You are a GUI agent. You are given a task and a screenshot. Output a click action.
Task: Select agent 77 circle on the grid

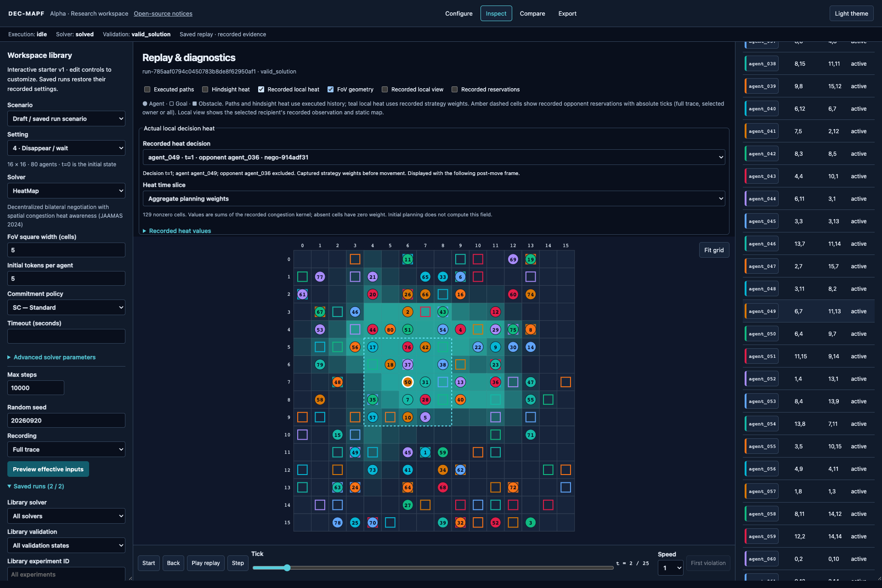[x=320, y=277]
